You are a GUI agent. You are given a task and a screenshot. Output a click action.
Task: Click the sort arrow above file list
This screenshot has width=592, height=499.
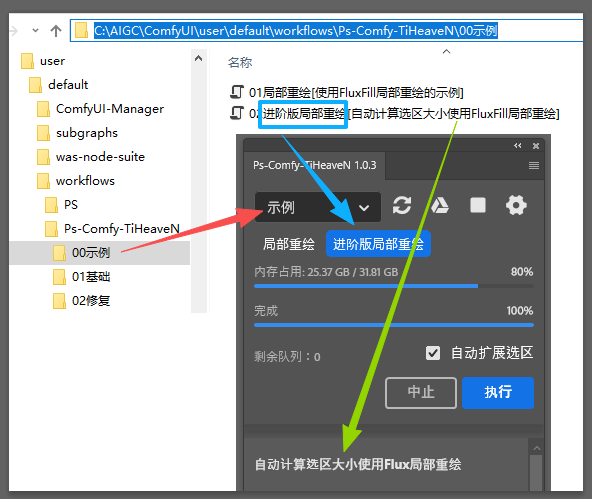point(447,51)
